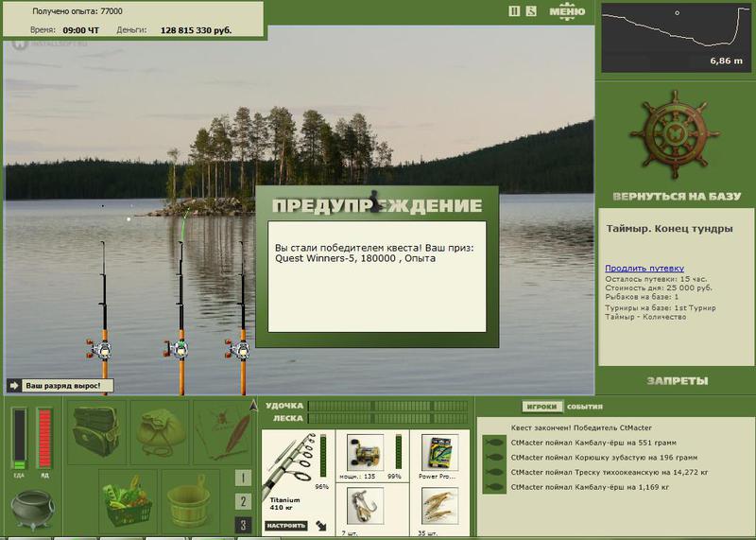Click the Получено опыта: 77000 text
This screenshot has width=756, height=540.
coord(77,11)
